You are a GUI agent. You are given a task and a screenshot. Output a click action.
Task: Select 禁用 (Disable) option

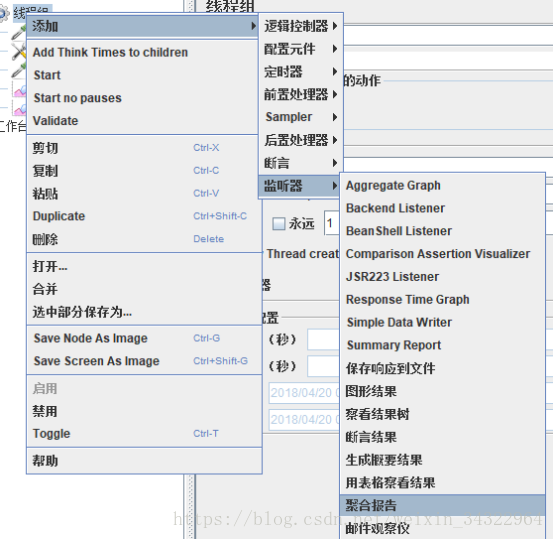click(x=144, y=411)
